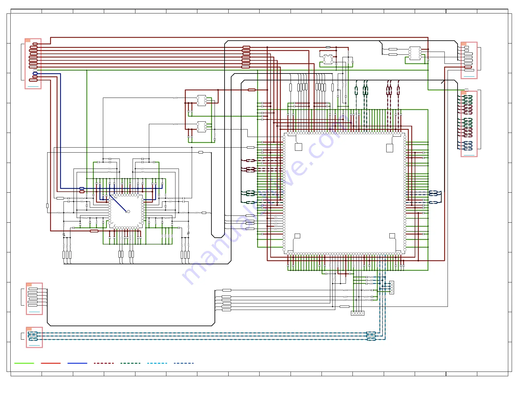Pick the dark red dashed legend line
The image size is (532, 395).
click(104, 363)
